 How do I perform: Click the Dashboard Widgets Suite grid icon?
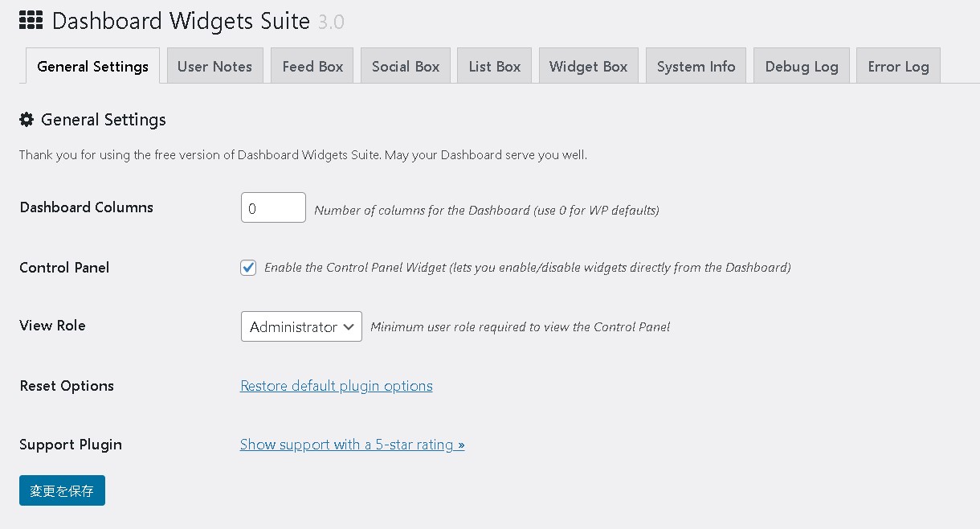coord(30,20)
